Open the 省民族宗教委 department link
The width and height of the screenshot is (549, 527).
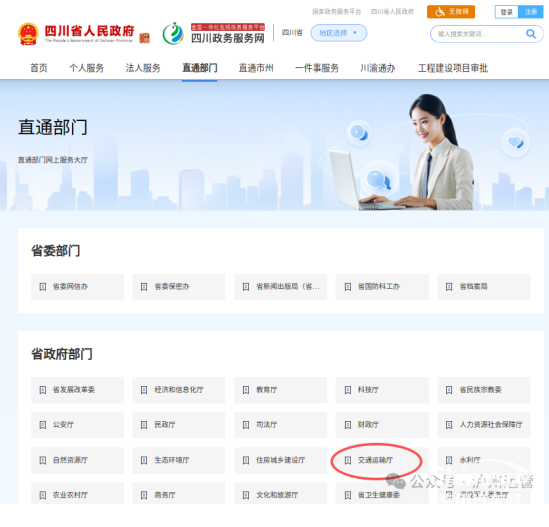coord(484,390)
